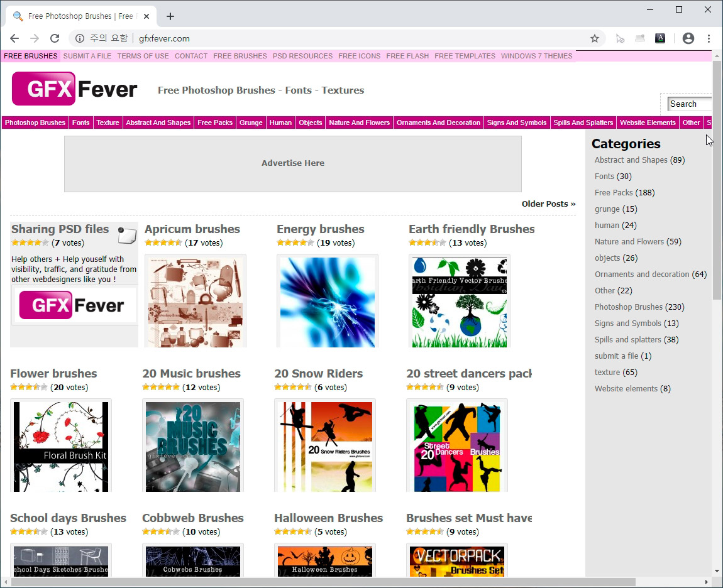This screenshot has height=588, width=723.
Task: Bookmark this page with star icon
Action: pos(595,39)
